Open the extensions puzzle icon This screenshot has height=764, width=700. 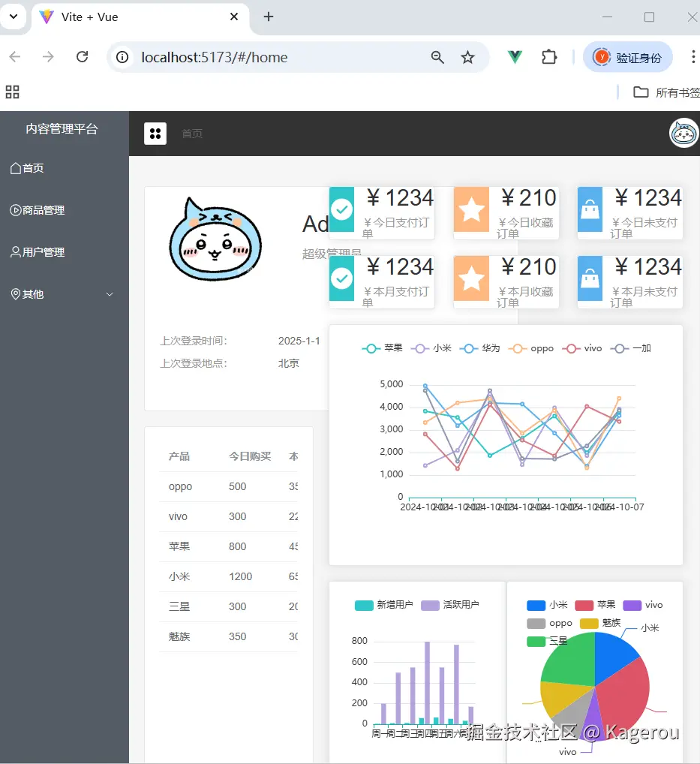click(549, 57)
